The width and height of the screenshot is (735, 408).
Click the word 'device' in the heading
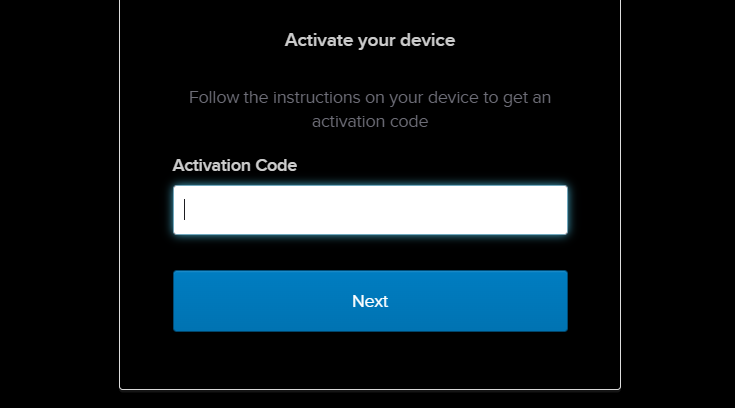pos(428,40)
